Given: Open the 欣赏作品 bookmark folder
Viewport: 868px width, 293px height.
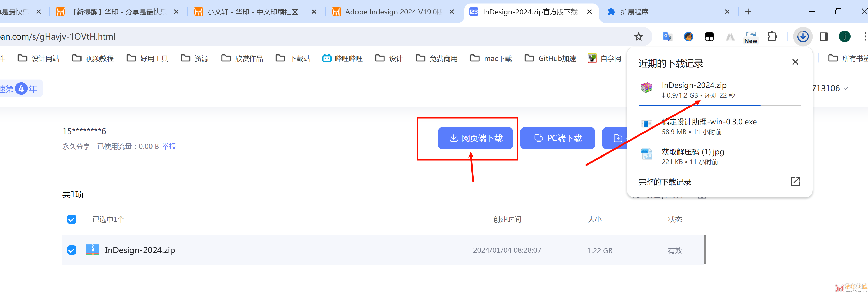Looking at the screenshot, I should (242, 58).
